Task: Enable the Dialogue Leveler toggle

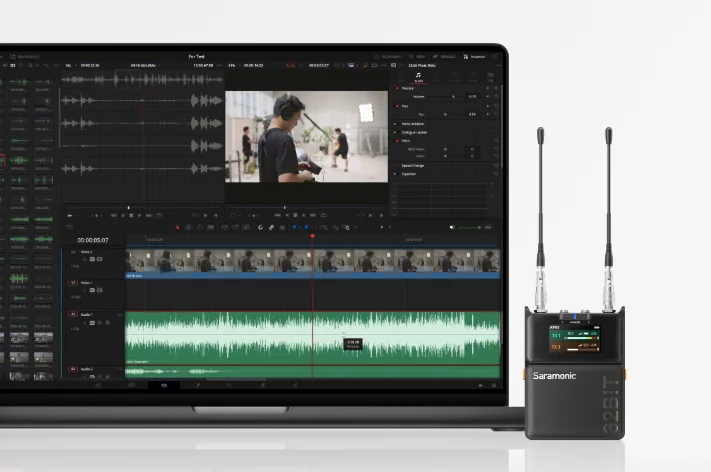Action: 397,132
